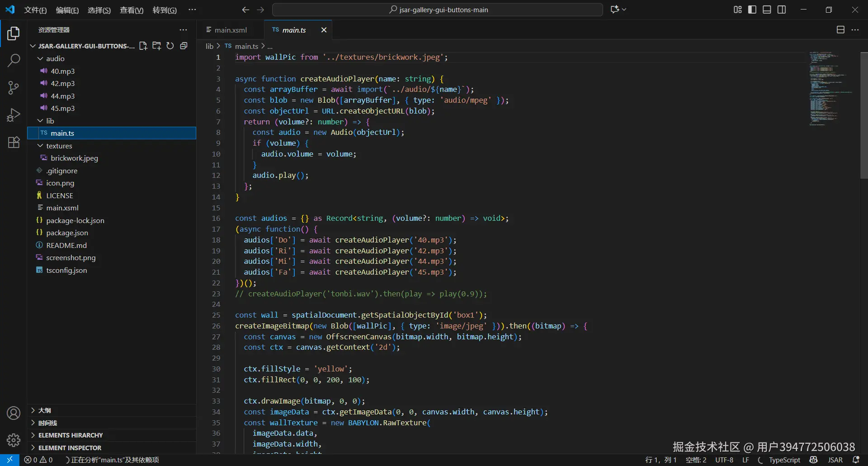Click the UTF-8 encoding indicator

click(724, 460)
